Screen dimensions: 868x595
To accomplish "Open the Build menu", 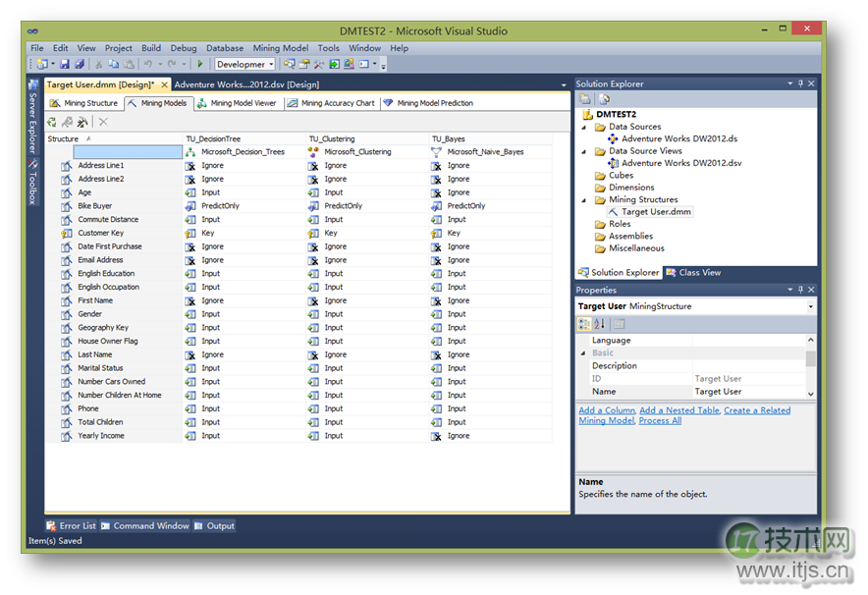I will 151,48.
